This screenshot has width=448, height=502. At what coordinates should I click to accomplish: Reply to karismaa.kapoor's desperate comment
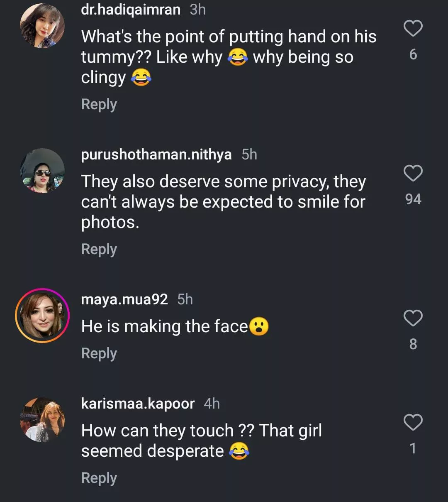click(99, 478)
